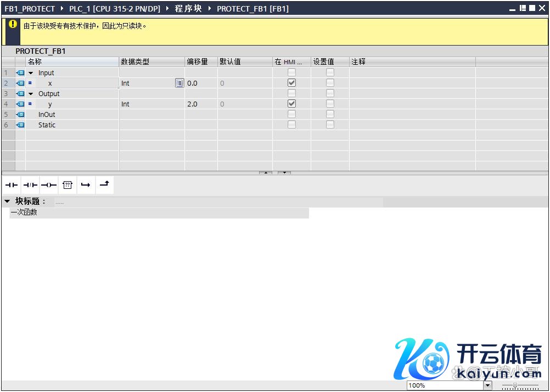The image size is (550, 392).
Task: Click the zoom slider handle
Action: (514, 386)
